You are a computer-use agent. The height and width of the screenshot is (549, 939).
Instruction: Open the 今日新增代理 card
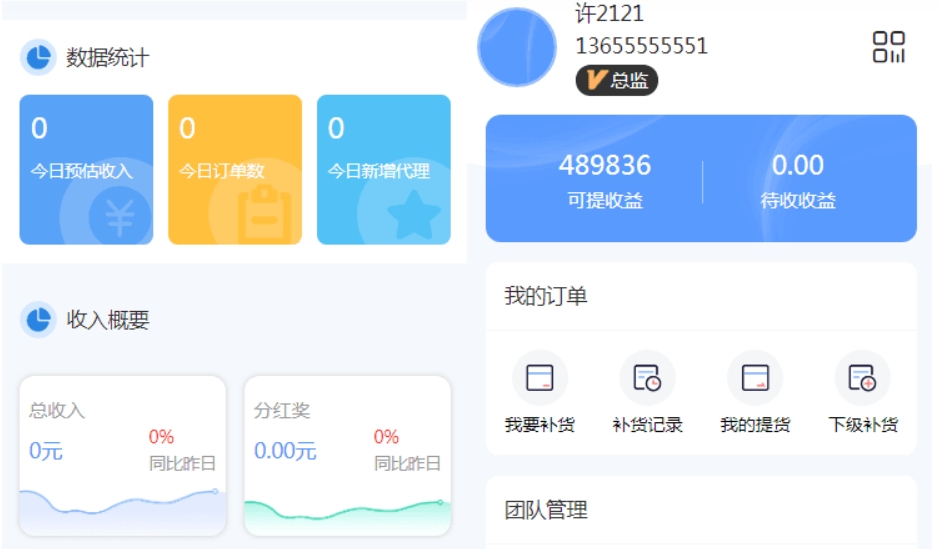(383, 169)
